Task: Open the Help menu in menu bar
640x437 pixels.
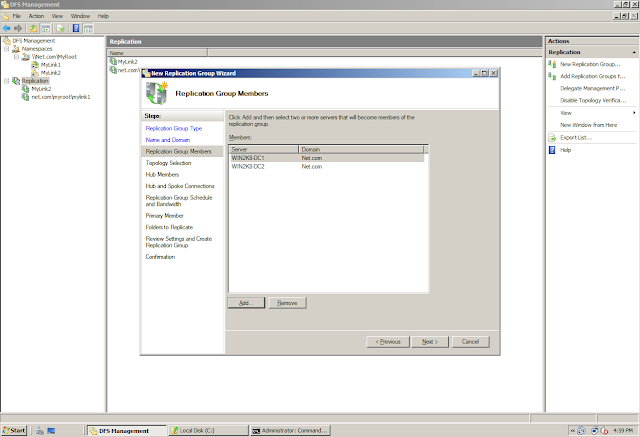Action: pos(103,16)
